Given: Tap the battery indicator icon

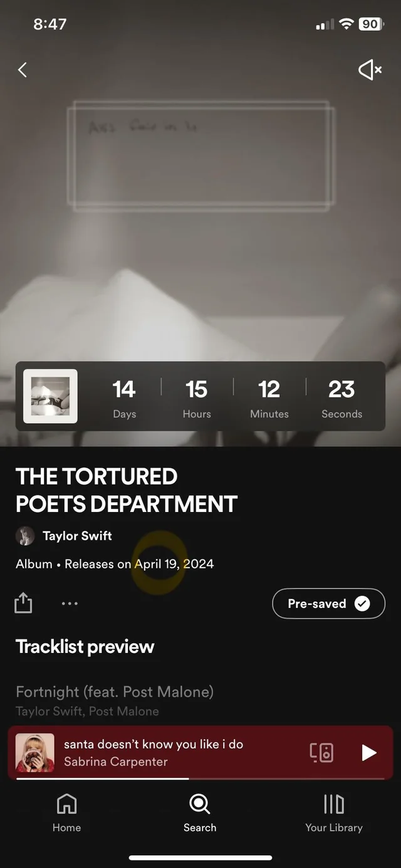Looking at the screenshot, I should pos(371,24).
